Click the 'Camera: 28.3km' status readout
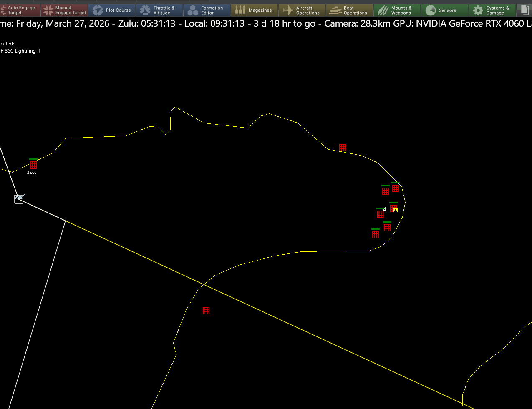This screenshot has width=532, height=409. 358,23
